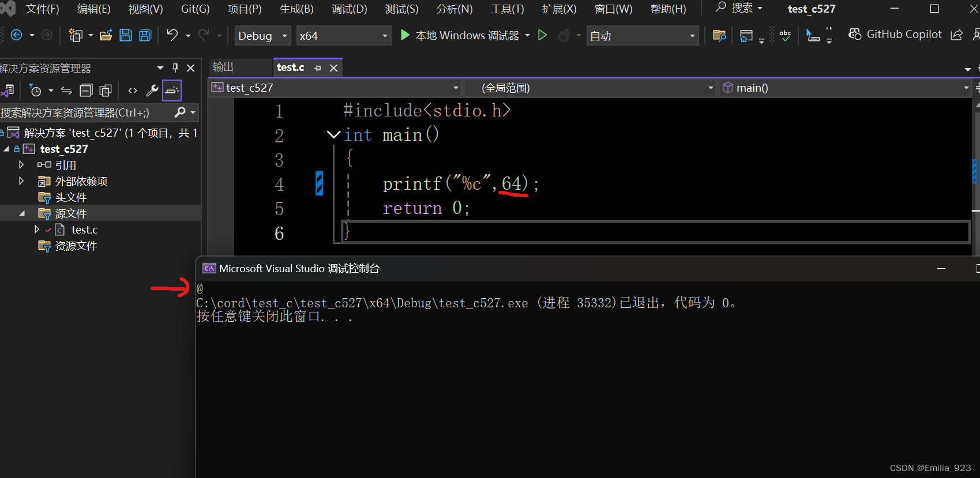Switch to the 输出 tab
The height and width of the screenshot is (478, 980).
point(223,67)
